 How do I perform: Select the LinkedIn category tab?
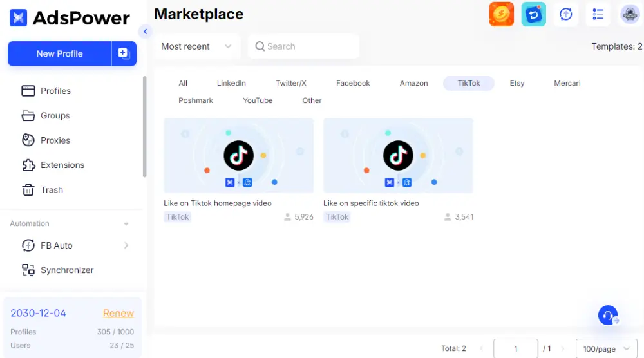click(231, 83)
